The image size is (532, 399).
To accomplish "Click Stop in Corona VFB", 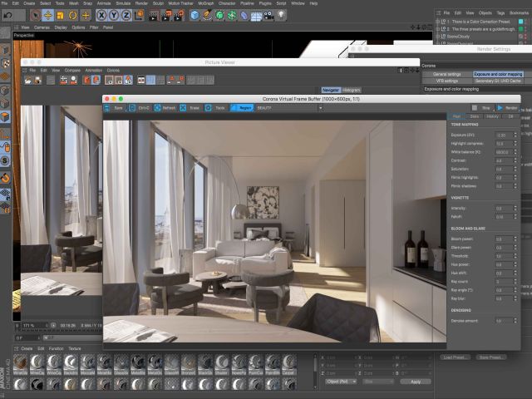I will point(481,108).
